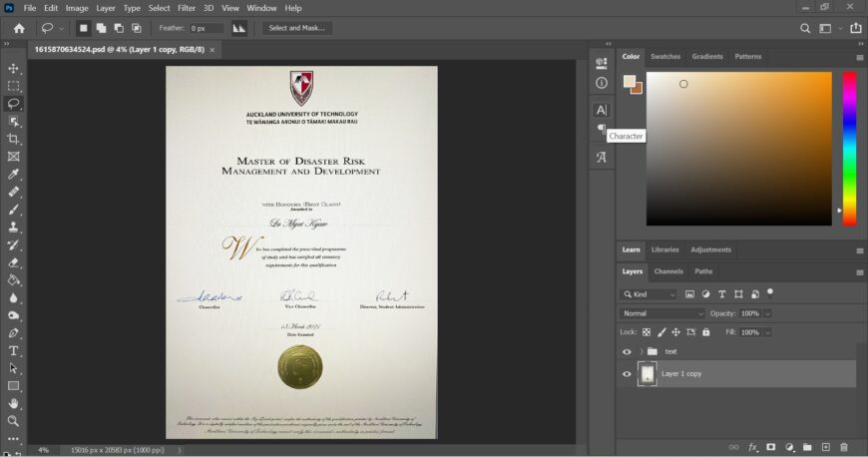Open the Color panel options menu
Viewport: 868px width, 457px height.
(860, 58)
